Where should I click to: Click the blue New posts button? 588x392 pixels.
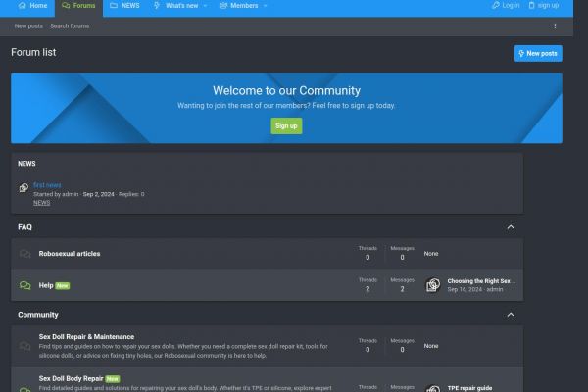click(538, 53)
